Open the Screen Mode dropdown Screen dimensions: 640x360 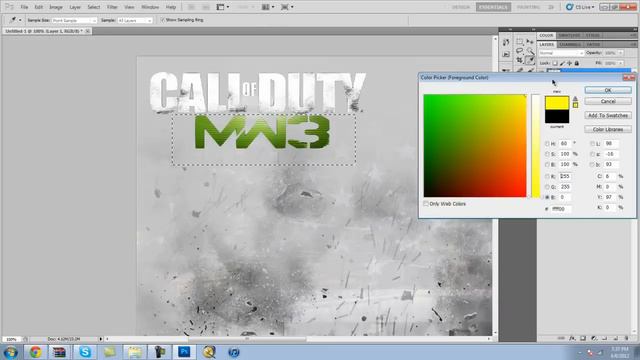point(287,7)
